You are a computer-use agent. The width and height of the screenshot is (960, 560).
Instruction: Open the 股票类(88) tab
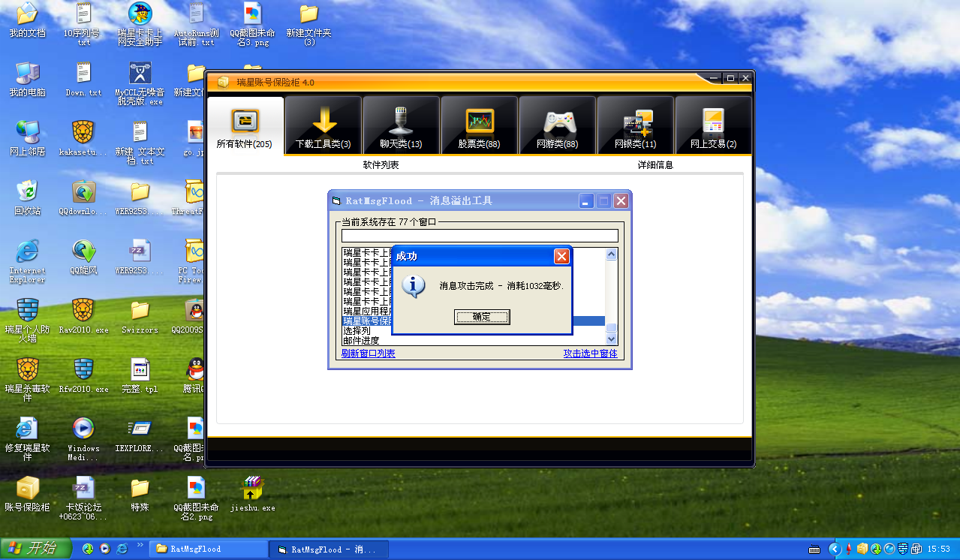pyautogui.click(x=480, y=125)
